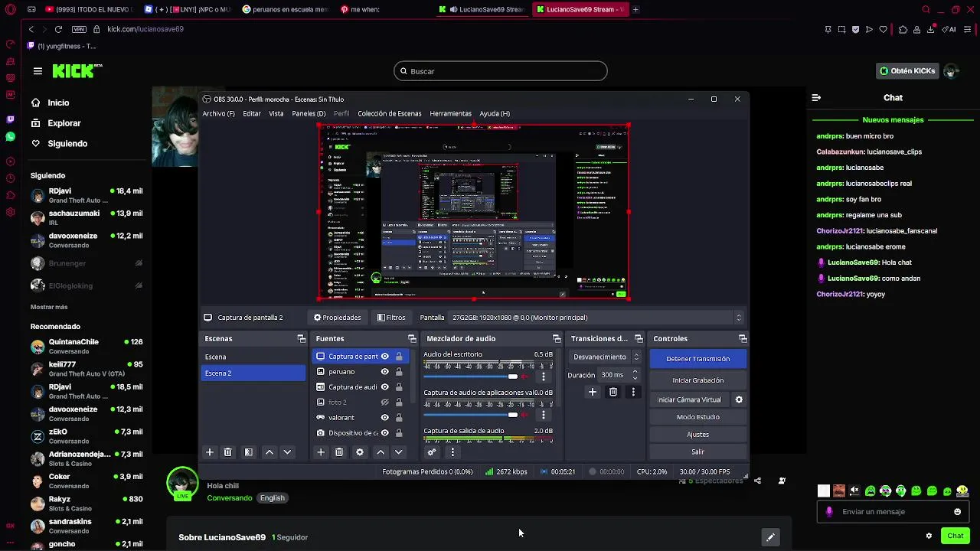Mute Captura de audio de aplicaciones speaker
The height and width of the screenshot is (551, 980).
point(525,415)
